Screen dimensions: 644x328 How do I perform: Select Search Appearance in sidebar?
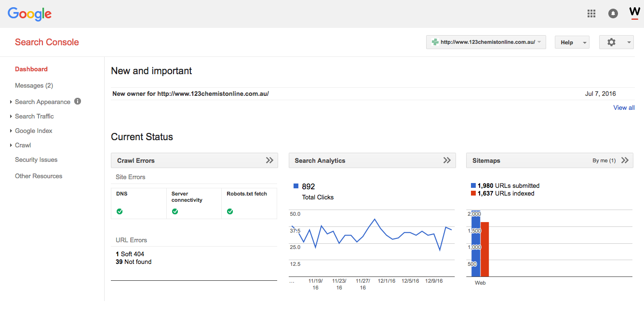42,102
